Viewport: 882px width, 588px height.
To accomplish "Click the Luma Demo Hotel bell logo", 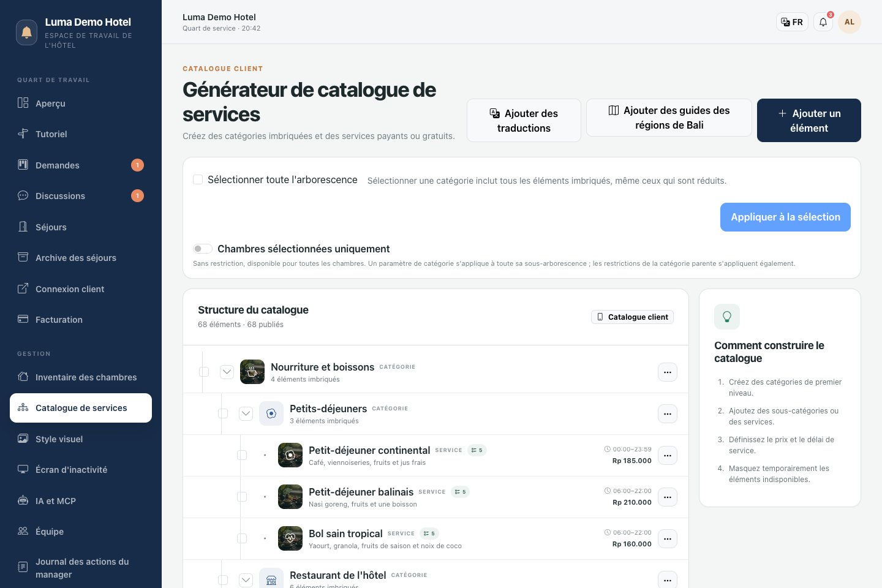I will click(x=26, y=32).
